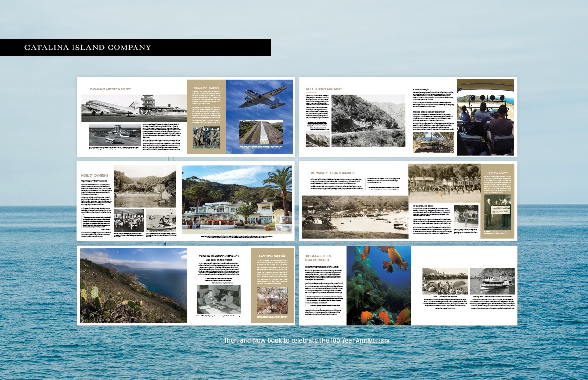Click the coastline with cactus photo
The height and width of the screenshot is (380, 588).
click(x=134, y=285)
